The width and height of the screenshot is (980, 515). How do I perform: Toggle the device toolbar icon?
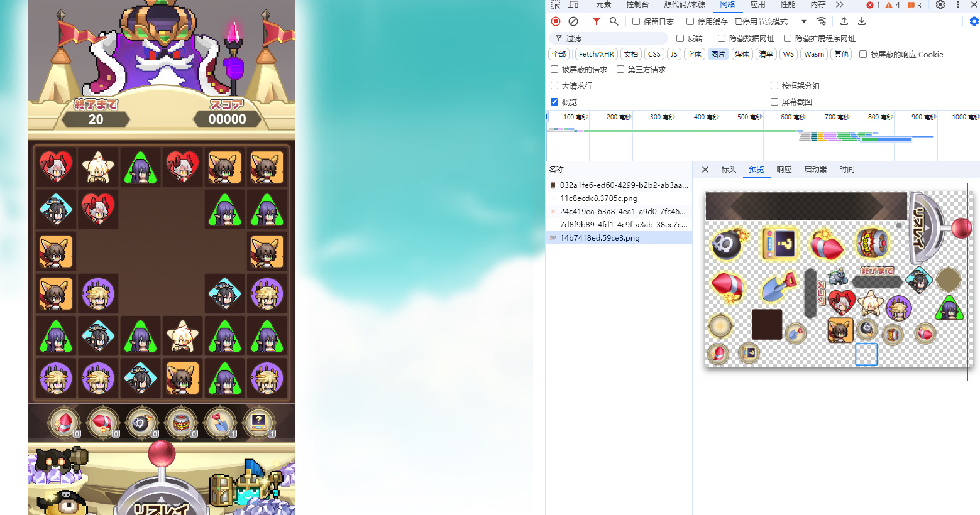point(573,4)
